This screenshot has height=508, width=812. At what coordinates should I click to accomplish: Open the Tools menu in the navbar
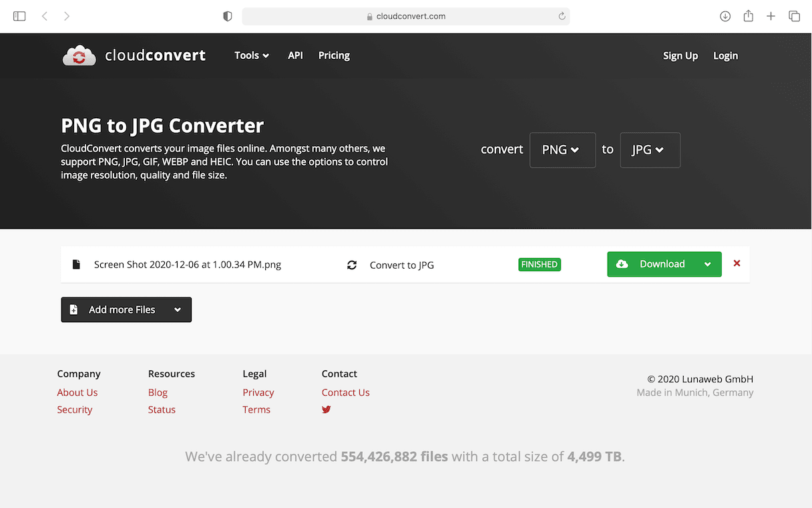pyautogui.click(x=251, y=55)
